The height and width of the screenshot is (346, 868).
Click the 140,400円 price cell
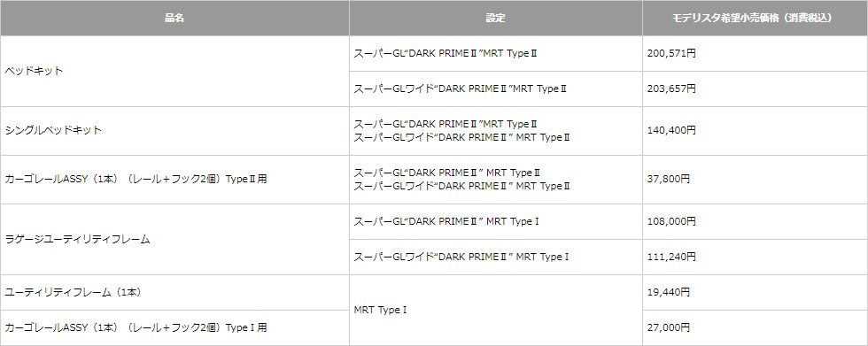755,131
